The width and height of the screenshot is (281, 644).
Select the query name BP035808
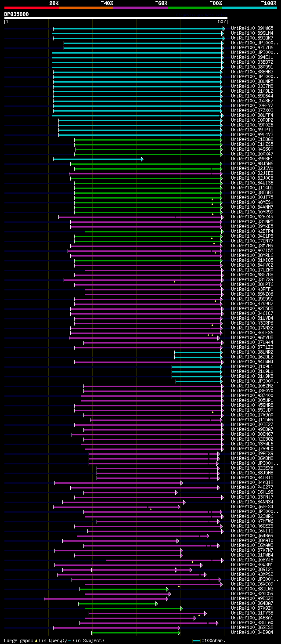click(17, 14)
